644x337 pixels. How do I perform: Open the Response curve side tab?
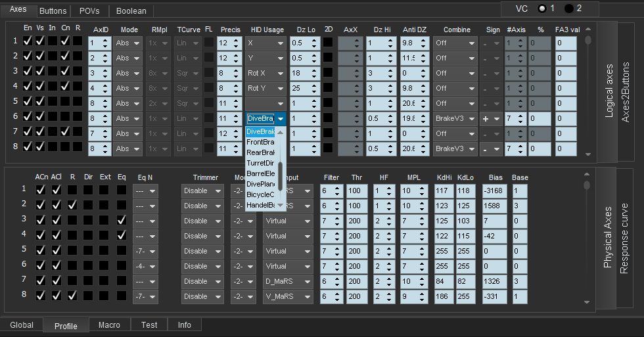625,239
